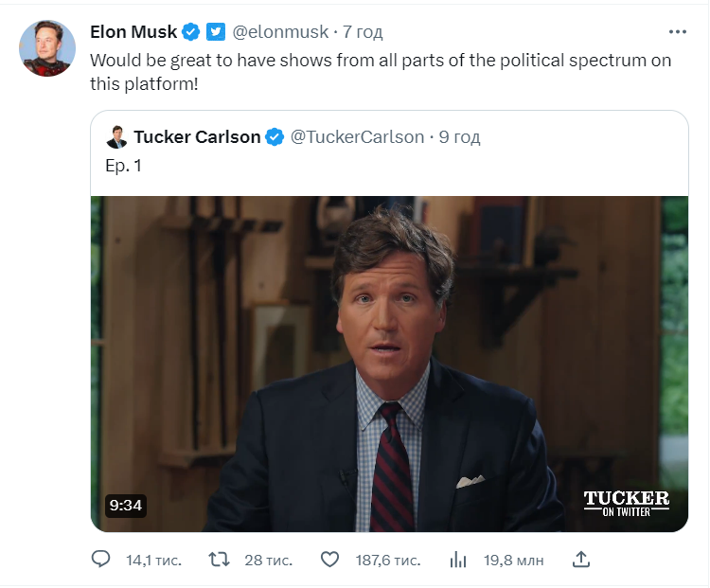
Task: Click the 187,6 тис. likes count
Action: point(388,561)
